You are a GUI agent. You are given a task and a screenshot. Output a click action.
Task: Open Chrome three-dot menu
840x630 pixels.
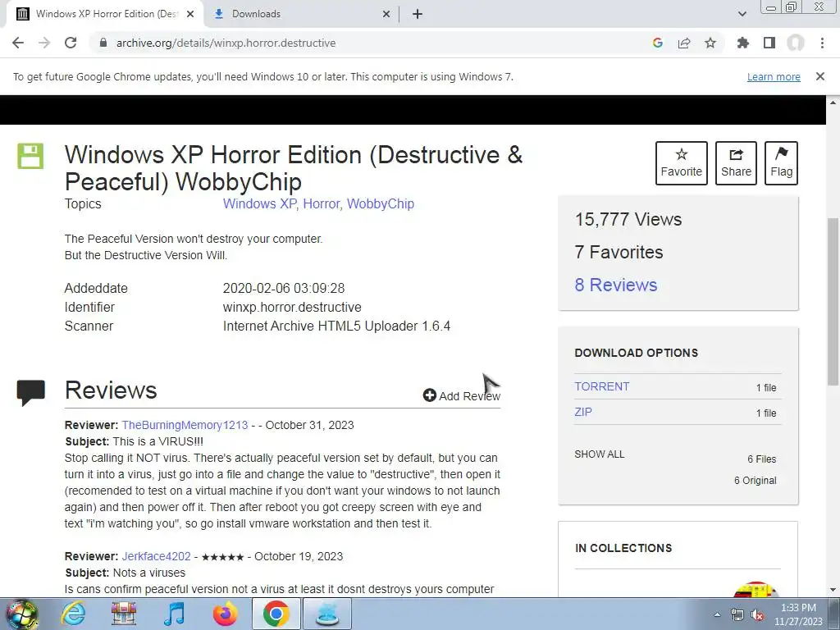822,43
